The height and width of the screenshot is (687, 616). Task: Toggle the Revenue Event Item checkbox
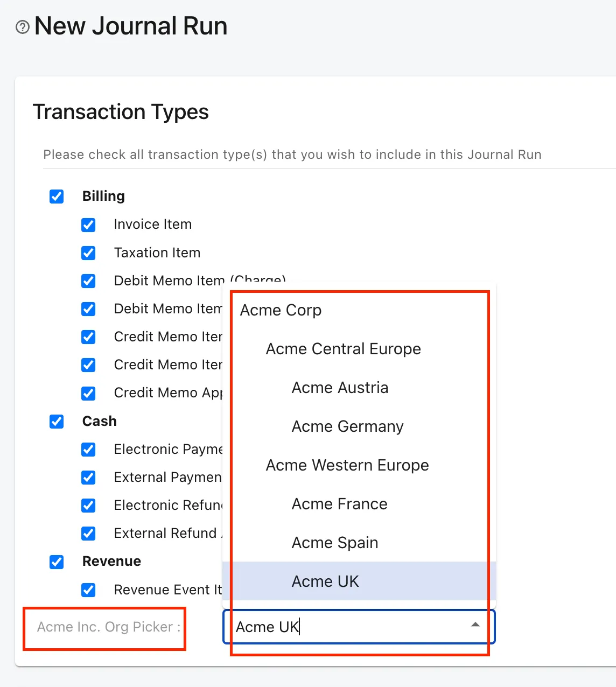(88, 590)
